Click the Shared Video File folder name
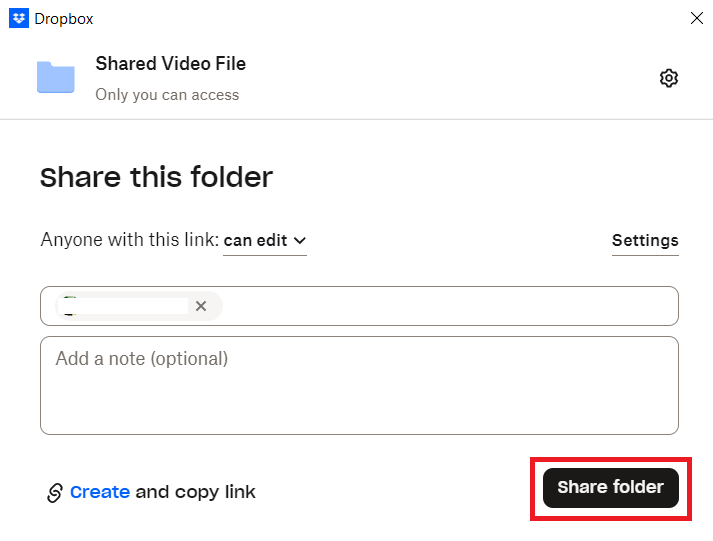The height and width of the screenshot is (541, 713). coord(170,63)
